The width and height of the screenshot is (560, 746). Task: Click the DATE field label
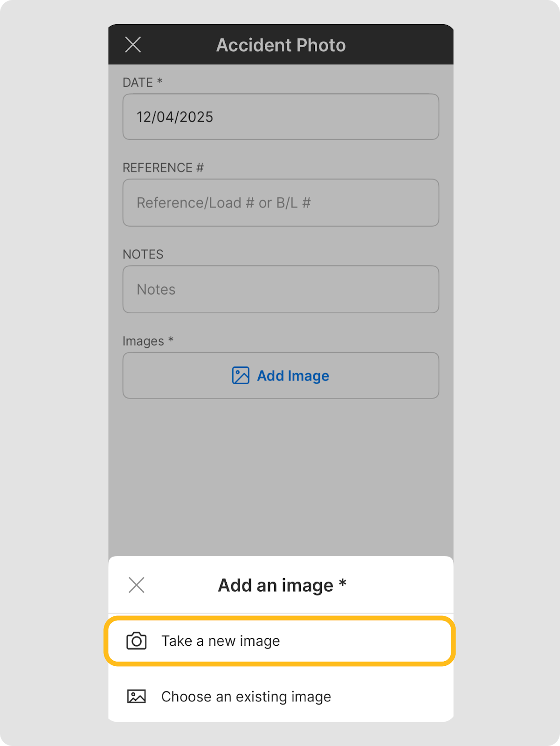click(x=138, y=83)
